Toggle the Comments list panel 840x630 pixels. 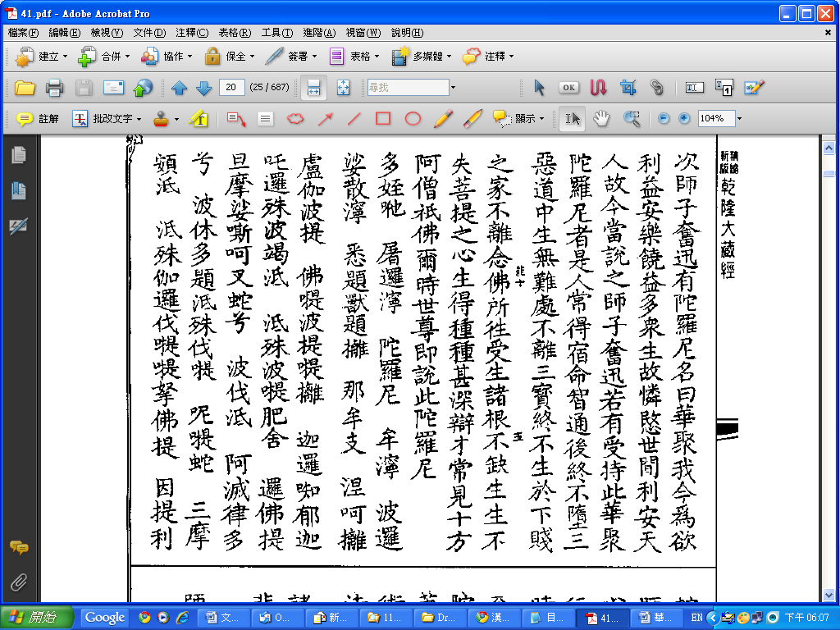tap(18, 547)
